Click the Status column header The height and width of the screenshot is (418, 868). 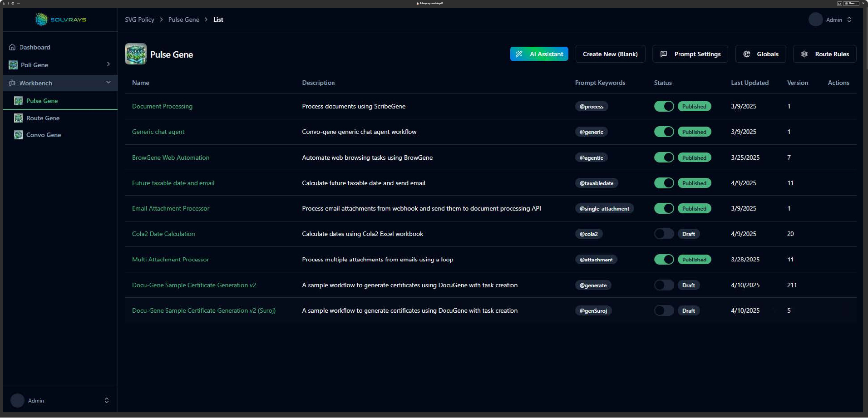pyautogui.click(x=663, y=83)
